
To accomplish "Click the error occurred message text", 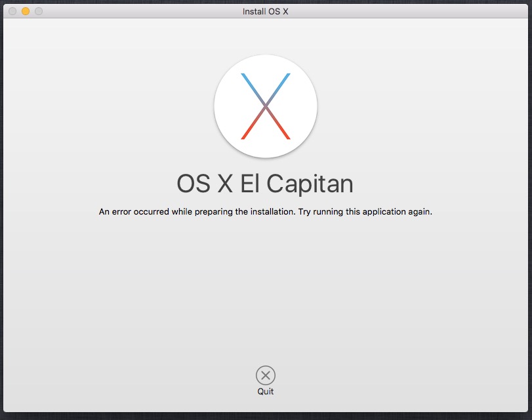I will pos(265,212).
